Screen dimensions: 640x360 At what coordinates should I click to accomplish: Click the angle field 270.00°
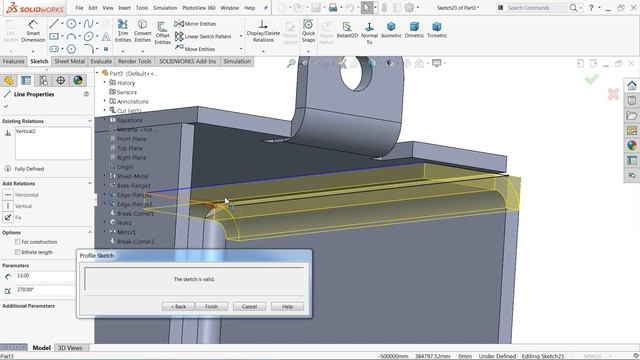coord(45,290)
